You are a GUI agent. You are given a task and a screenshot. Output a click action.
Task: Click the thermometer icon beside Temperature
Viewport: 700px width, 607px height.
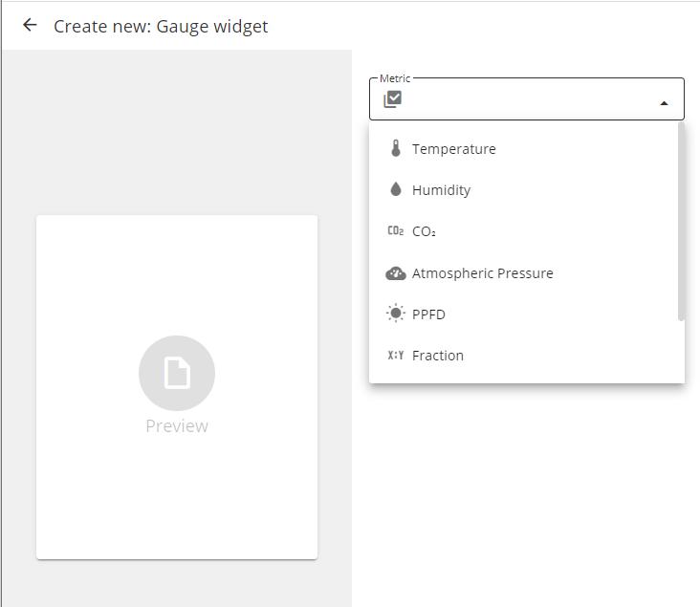[396, 148]
